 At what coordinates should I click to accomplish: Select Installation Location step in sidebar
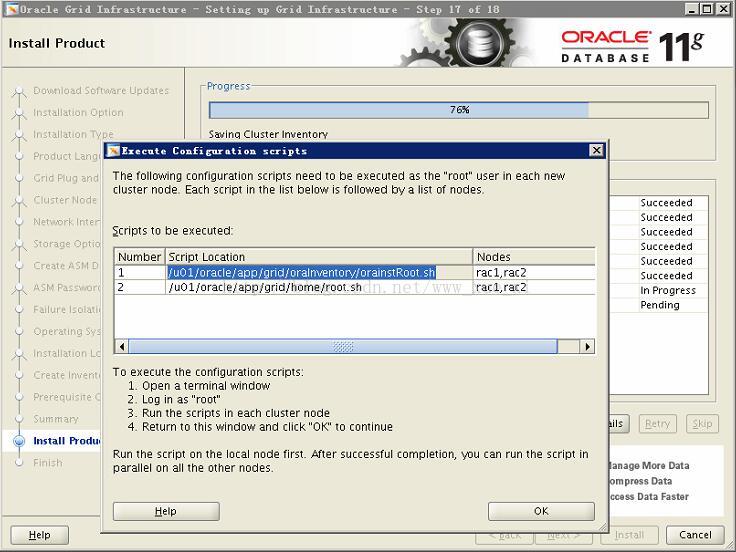click(x=67, y=353)
